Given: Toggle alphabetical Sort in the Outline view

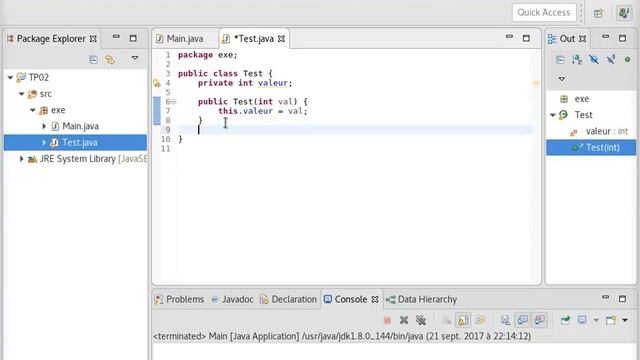Looking at the screenshot, I should [577, 60].
